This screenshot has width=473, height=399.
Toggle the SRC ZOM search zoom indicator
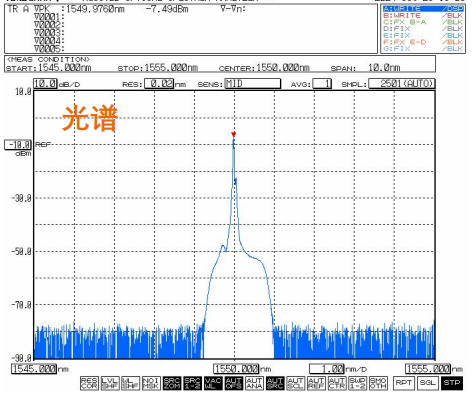tap(172, 383)
